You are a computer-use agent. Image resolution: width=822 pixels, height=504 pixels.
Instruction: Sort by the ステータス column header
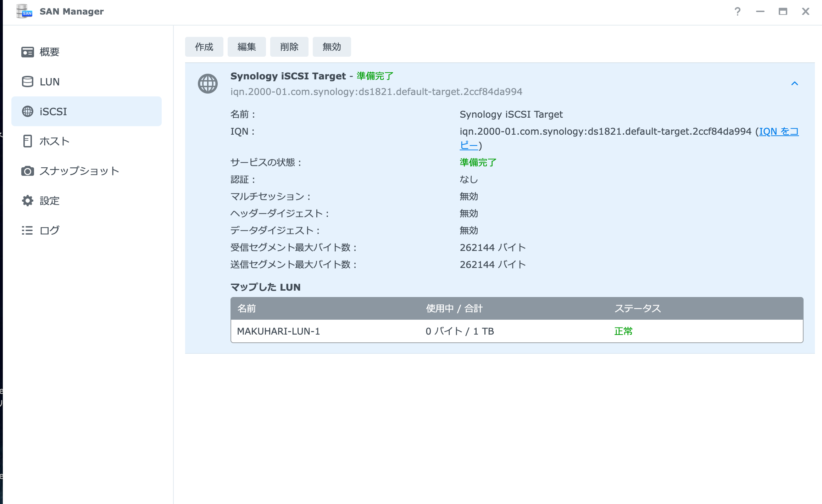[637, 308]
